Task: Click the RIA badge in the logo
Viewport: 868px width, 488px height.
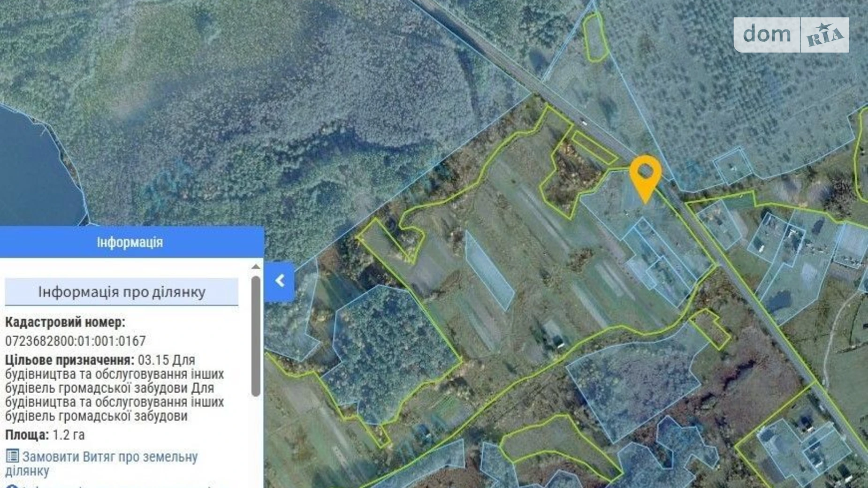Action: point(824,35)
